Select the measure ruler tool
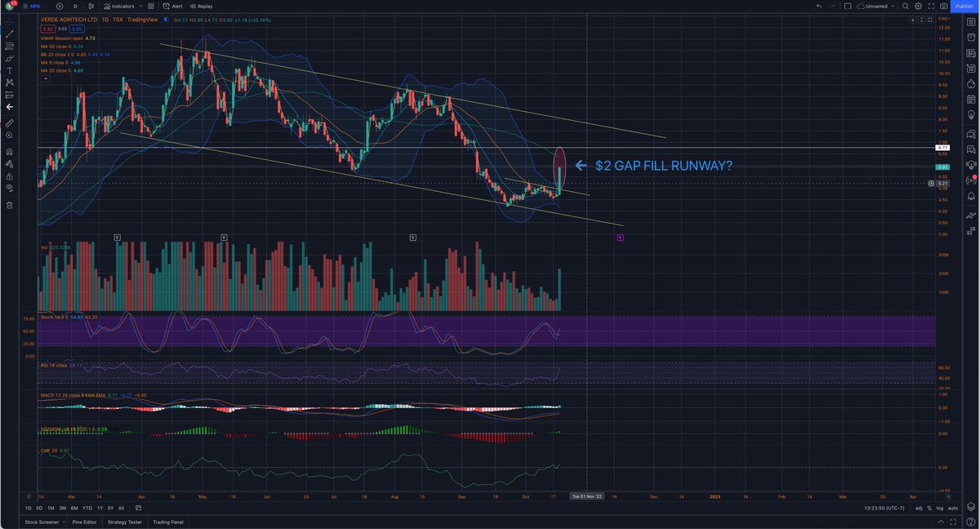The image size is (980, 529). click(x=10, y=122)
